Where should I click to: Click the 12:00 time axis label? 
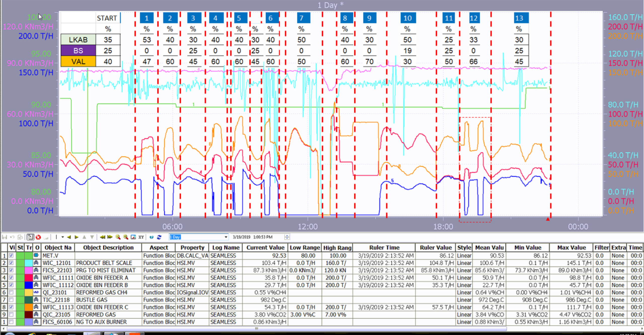tap(308, 227)
